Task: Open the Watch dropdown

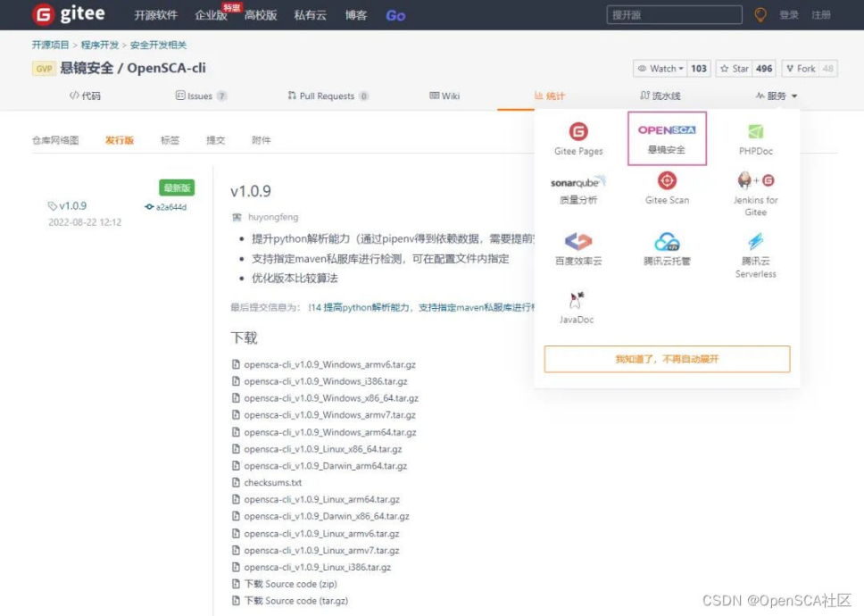Action: (x=660, y=69)
